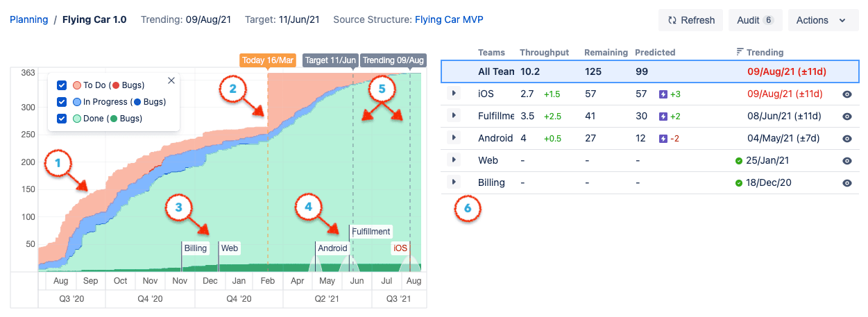Click the Target 11/Jun timeline marker
This screenshot has width=868, height=317.
pos(331,60)
